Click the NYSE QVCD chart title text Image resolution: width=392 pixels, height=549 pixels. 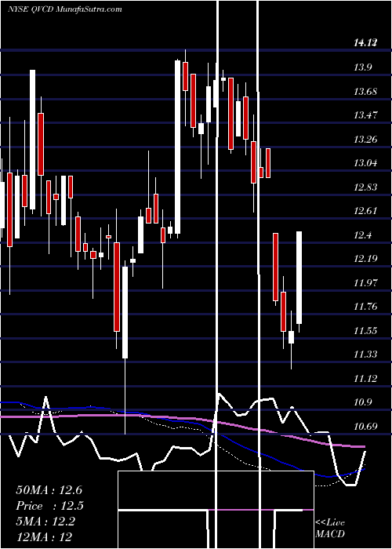(65, 9)
